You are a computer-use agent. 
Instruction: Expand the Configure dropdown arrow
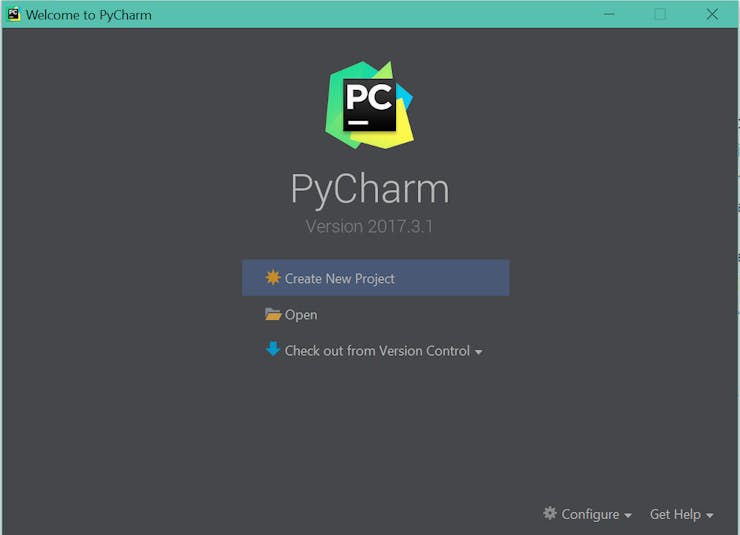(628, 516)
